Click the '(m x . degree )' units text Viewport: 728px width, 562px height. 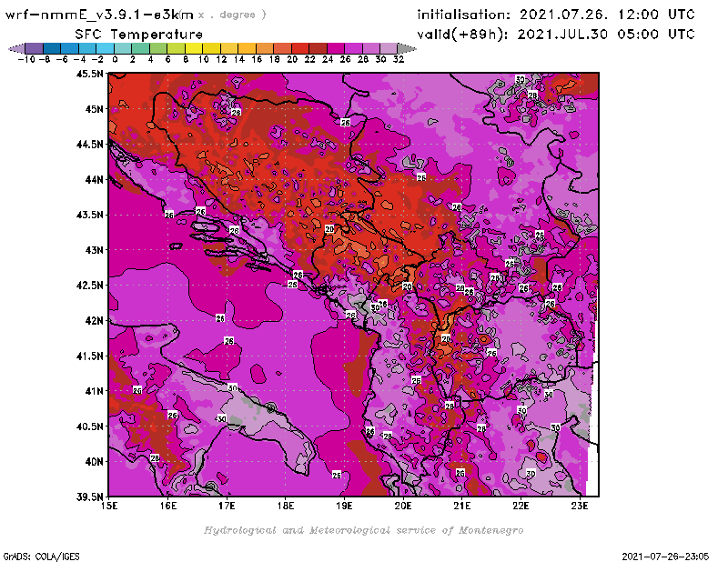point(222,15)
